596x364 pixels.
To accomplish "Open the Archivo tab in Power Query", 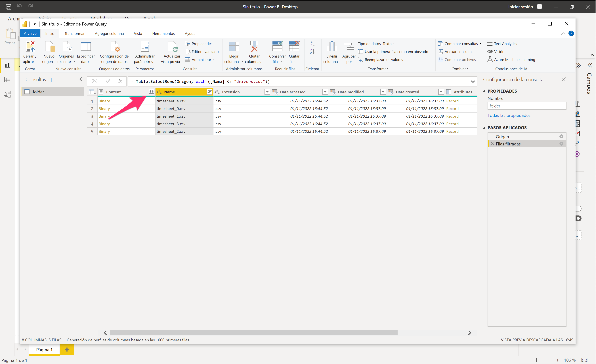I will click(30, 33).
